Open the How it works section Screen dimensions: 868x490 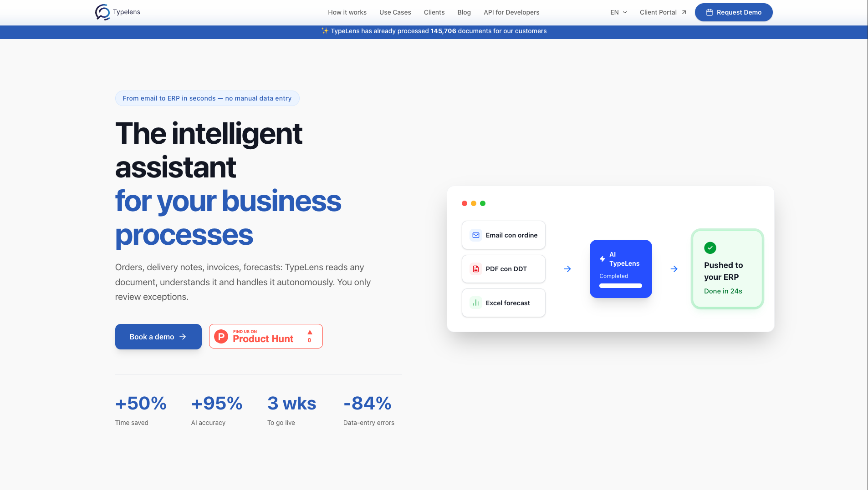(347, 12)
